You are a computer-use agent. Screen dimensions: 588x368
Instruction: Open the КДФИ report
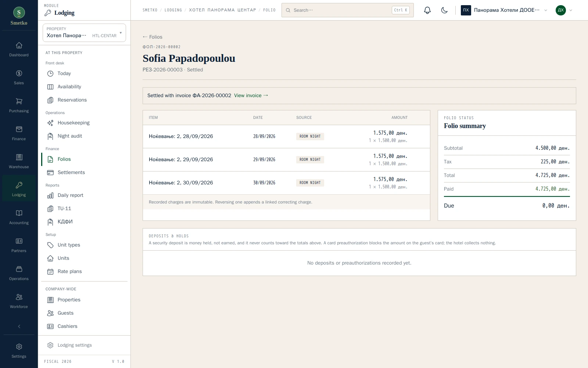(x=84, y=222)
